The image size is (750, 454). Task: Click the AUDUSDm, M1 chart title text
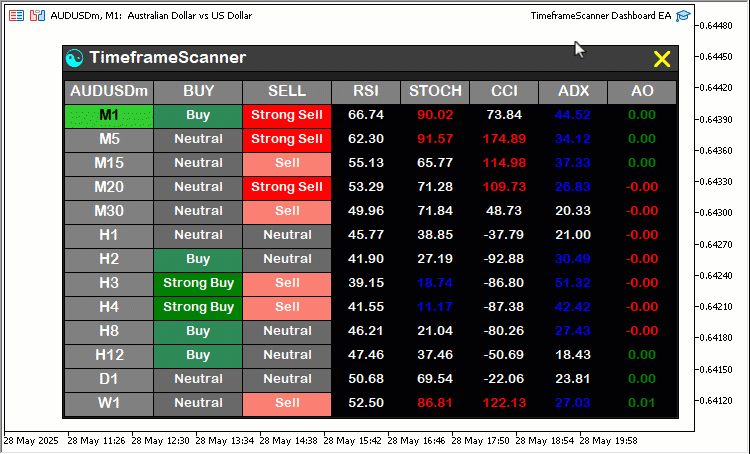pyautogui.click(x=151, y=16)
